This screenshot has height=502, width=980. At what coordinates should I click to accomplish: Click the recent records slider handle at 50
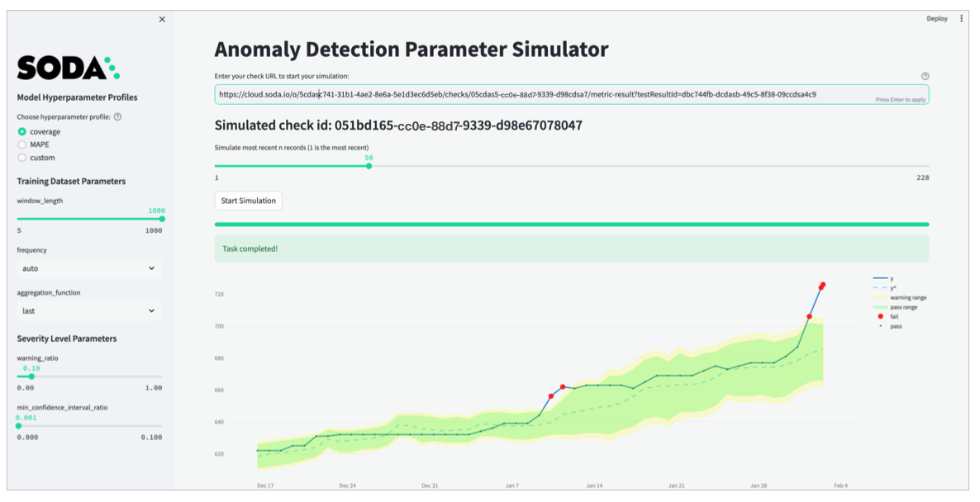click(369, 166)
